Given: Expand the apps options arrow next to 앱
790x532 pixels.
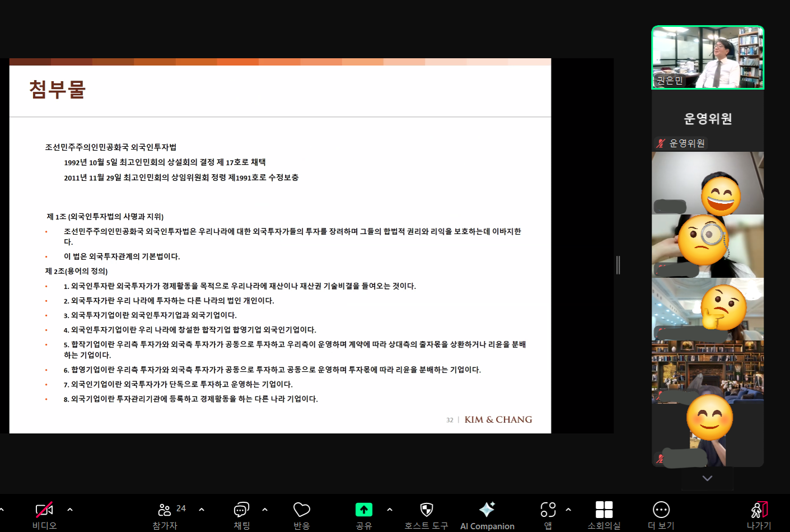Looking at the screenshot, I should click(568, 510).
